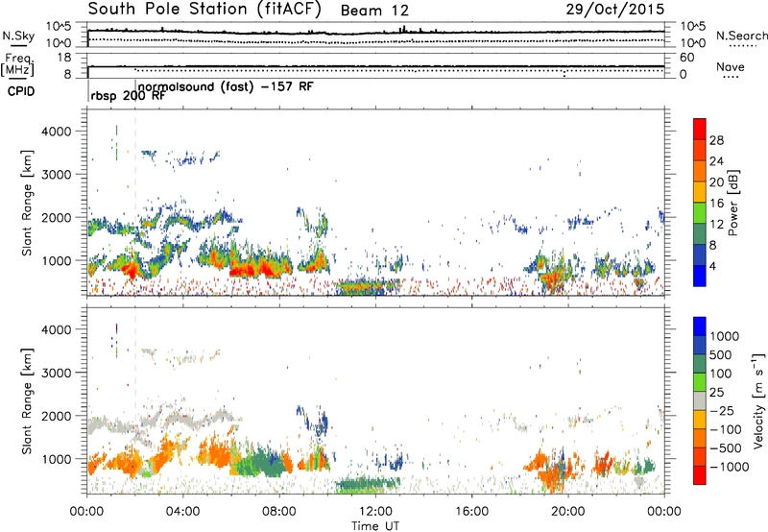Click the '-25' velocity colorbar label
Image resolution: width=768 pixels, height=532 pixels.
pos(723,411)
